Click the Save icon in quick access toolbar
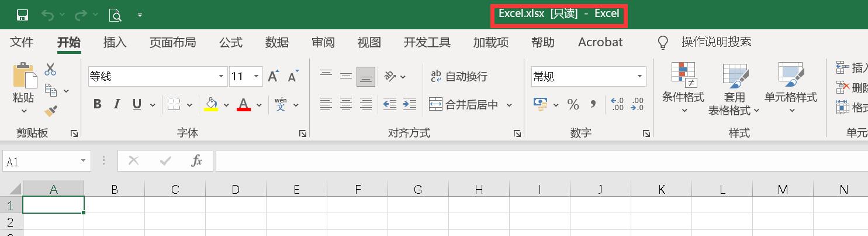This screenshot has width=868, height=236. [x=23, y=15]
